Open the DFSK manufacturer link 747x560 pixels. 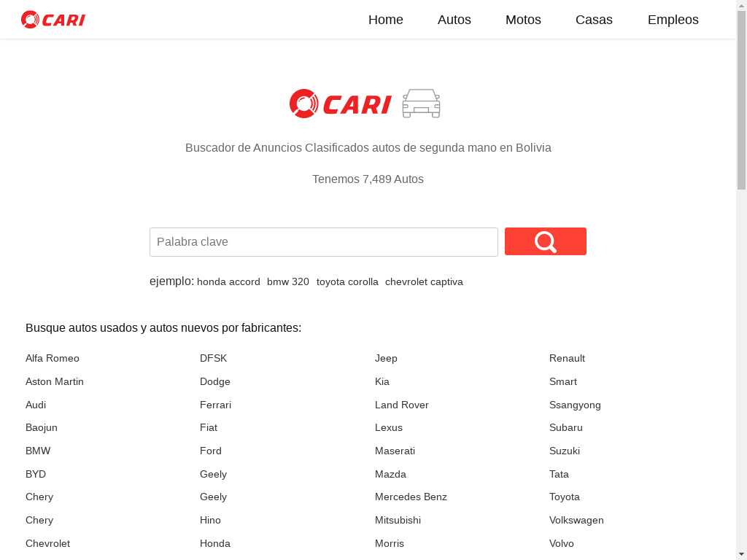(214, 358)
